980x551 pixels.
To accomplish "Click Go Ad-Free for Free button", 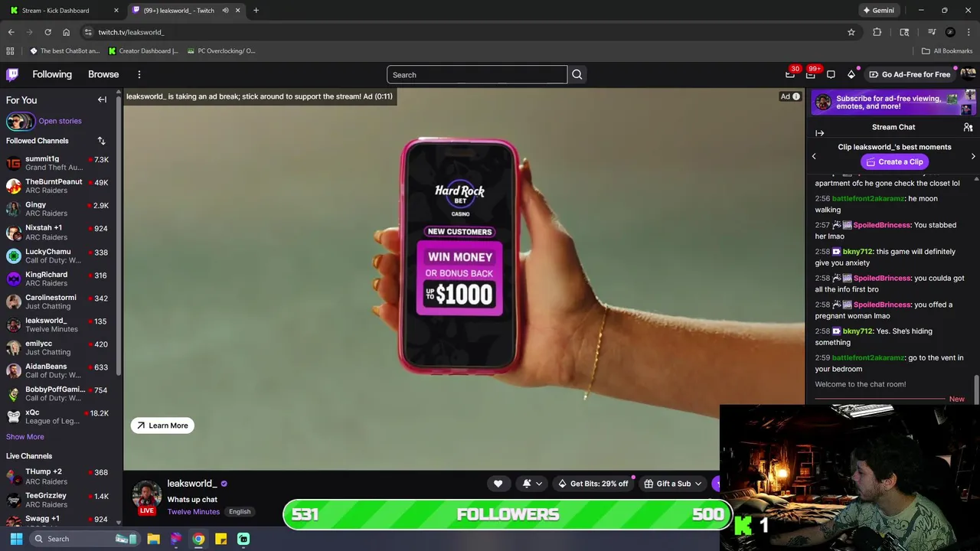I will [x=910, y=74].
